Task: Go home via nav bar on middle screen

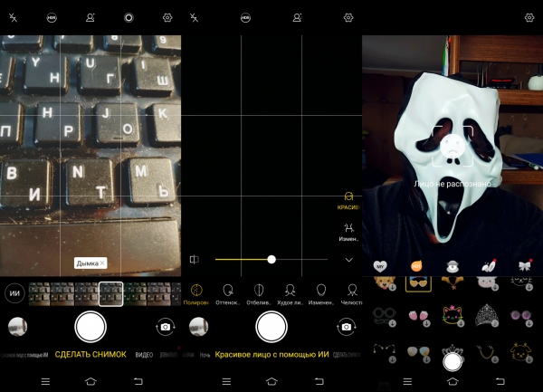Action: point(271,381)
